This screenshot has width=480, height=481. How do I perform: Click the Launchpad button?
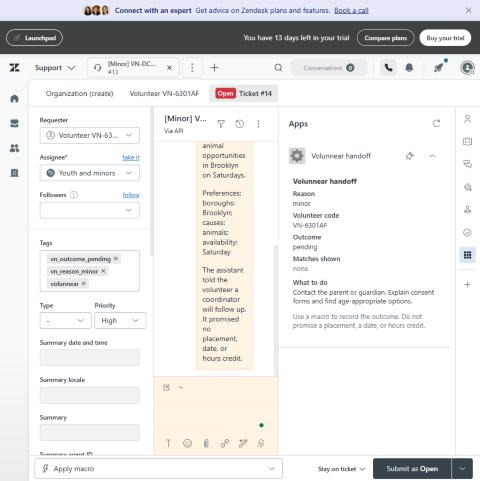[x=34, y=38]
